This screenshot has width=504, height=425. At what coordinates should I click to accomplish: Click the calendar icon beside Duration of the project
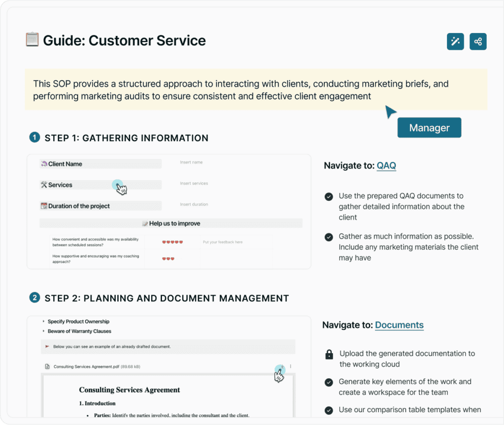point(44,206)
